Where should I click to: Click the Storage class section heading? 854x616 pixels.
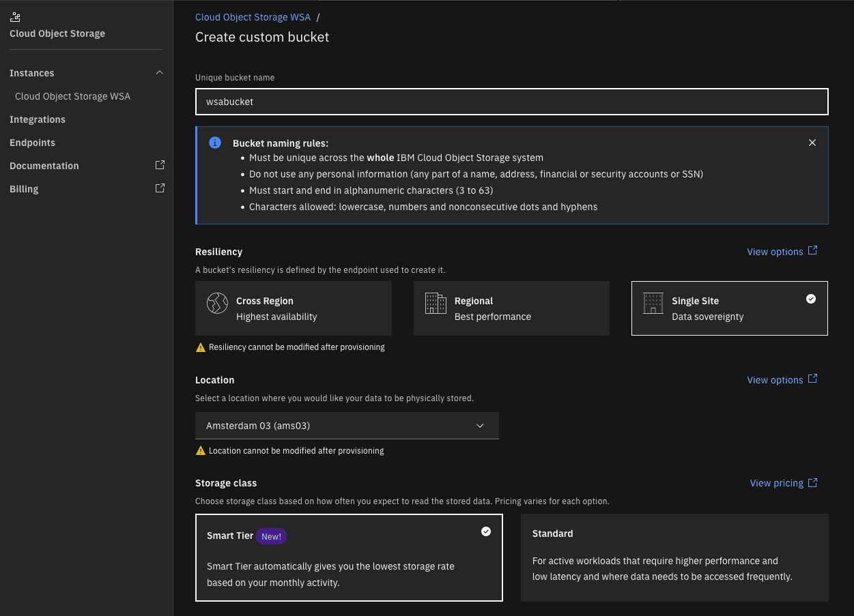click(226, 483)
